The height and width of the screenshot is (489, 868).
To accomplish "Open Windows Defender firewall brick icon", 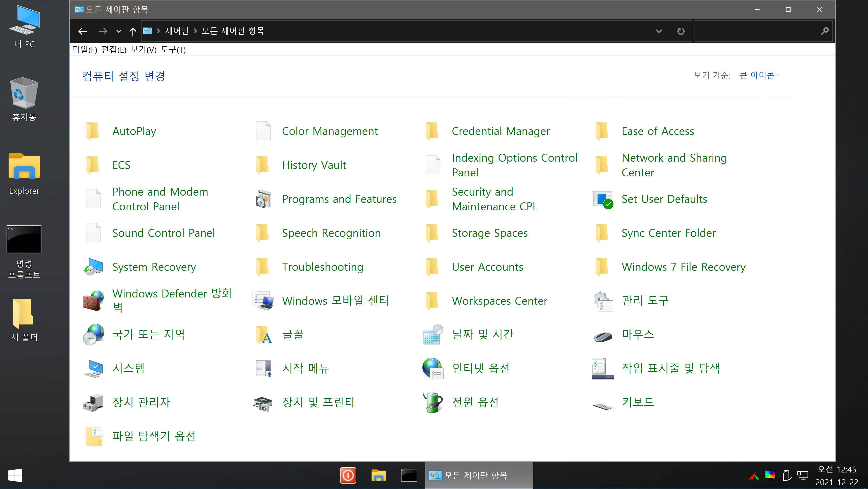I will (x=93, y=301).
